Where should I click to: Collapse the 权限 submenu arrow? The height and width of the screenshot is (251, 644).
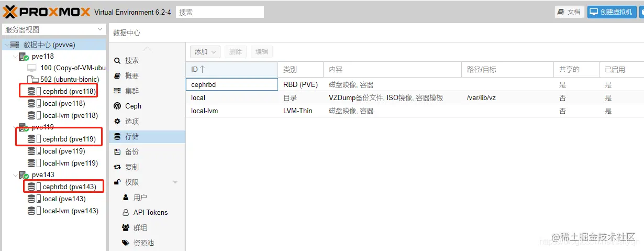tap(175, 182)
